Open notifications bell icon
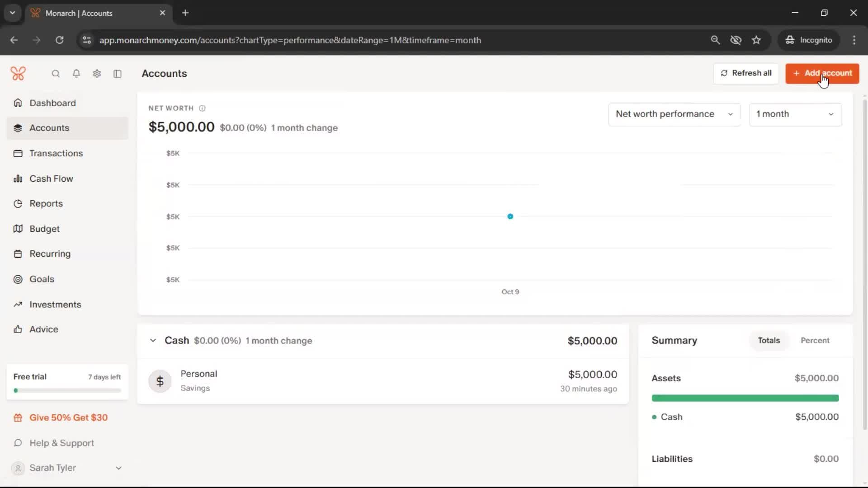The width and height of the screenshot is (868, 488). pos(76,74)
